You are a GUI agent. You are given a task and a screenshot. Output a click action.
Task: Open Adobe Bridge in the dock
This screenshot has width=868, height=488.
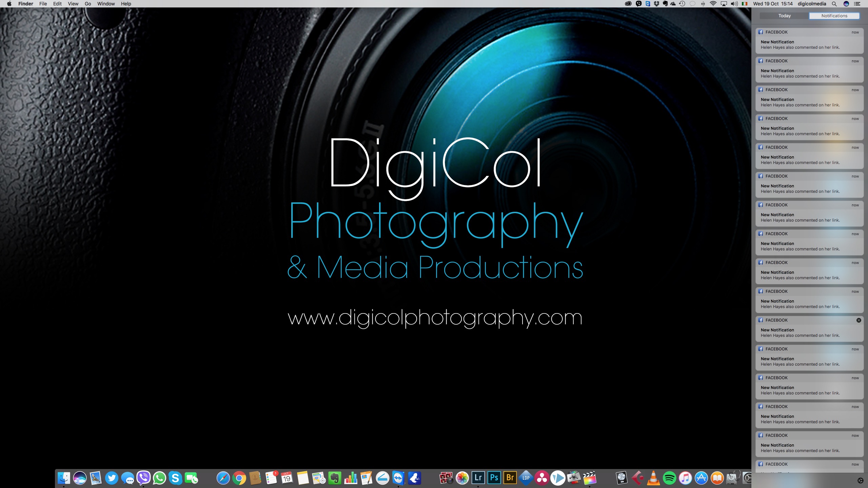click(x=510, y=478)
